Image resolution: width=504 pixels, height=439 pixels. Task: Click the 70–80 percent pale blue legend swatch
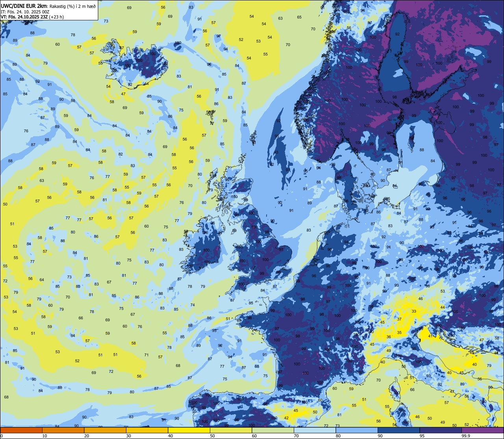click(315, 430)
